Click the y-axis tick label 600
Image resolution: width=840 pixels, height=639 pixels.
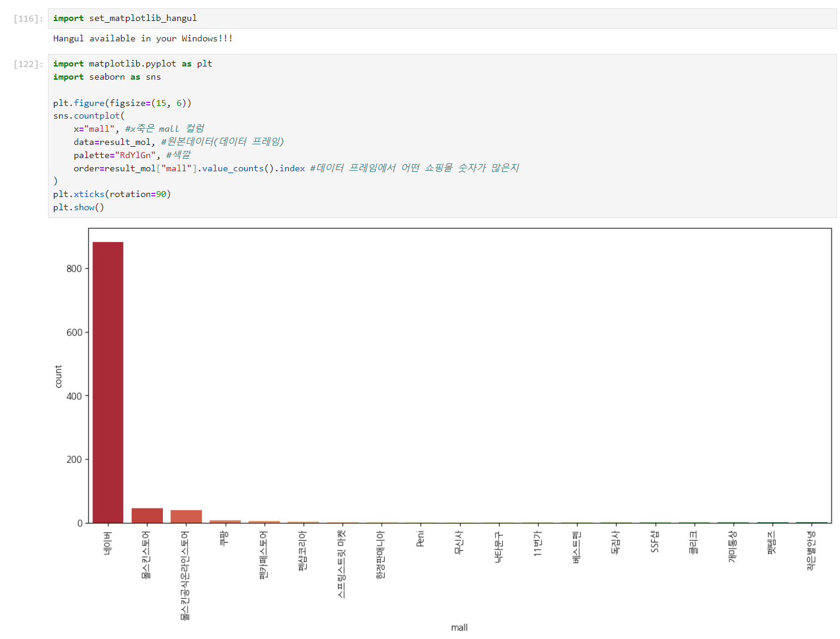(74, 332)
